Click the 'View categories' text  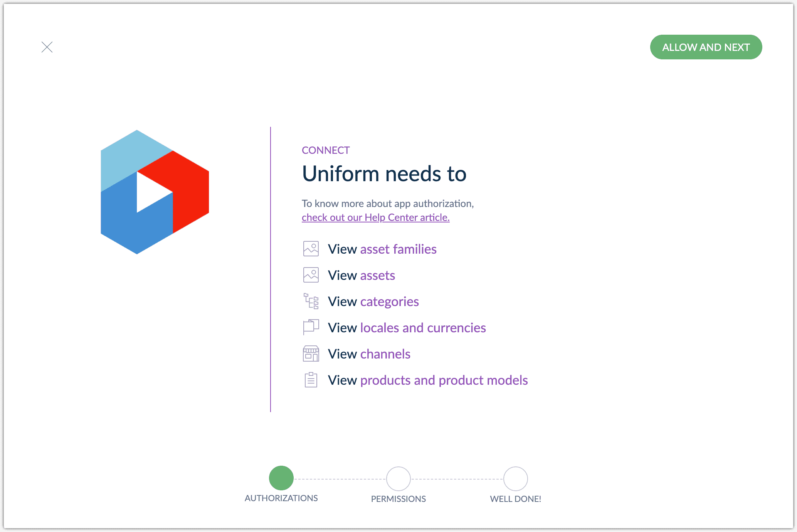coord(373,301)
